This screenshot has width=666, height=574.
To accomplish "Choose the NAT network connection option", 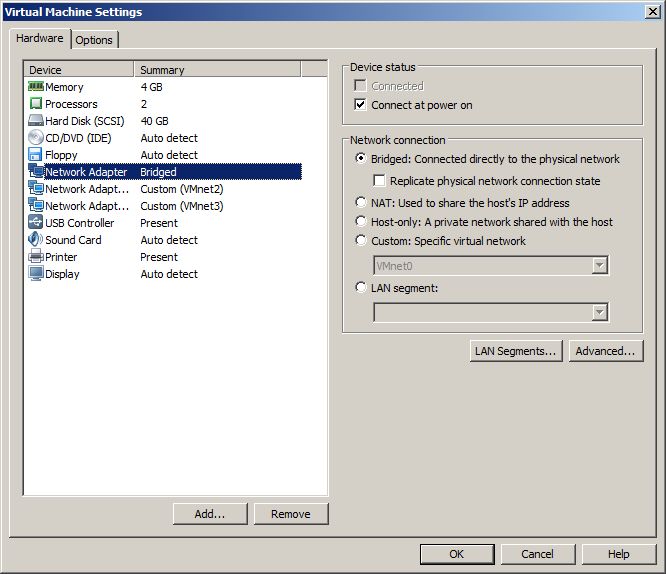I will 361,203.
